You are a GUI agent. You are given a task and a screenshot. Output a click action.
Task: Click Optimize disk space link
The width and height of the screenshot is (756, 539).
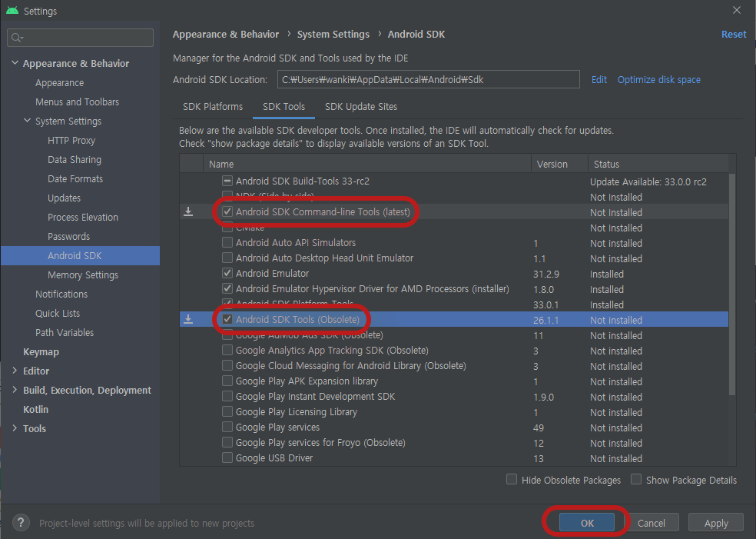[x=658, y=80]
